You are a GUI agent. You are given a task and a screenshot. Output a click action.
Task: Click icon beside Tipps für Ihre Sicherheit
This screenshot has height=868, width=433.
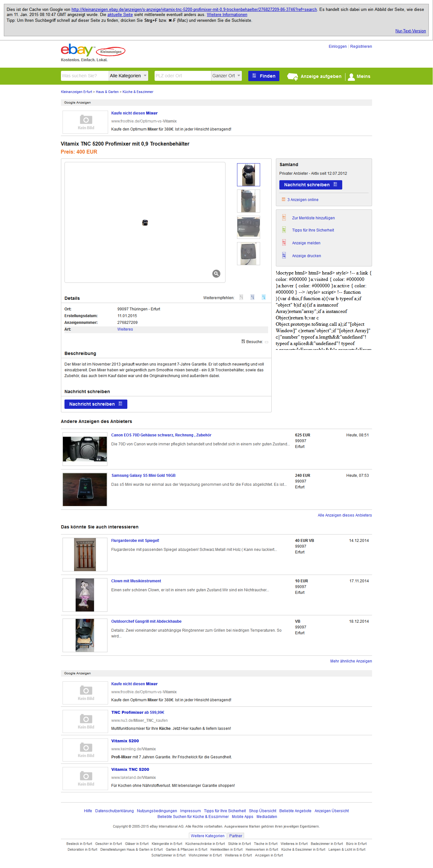pyautogui.click(x=284, y=230)
